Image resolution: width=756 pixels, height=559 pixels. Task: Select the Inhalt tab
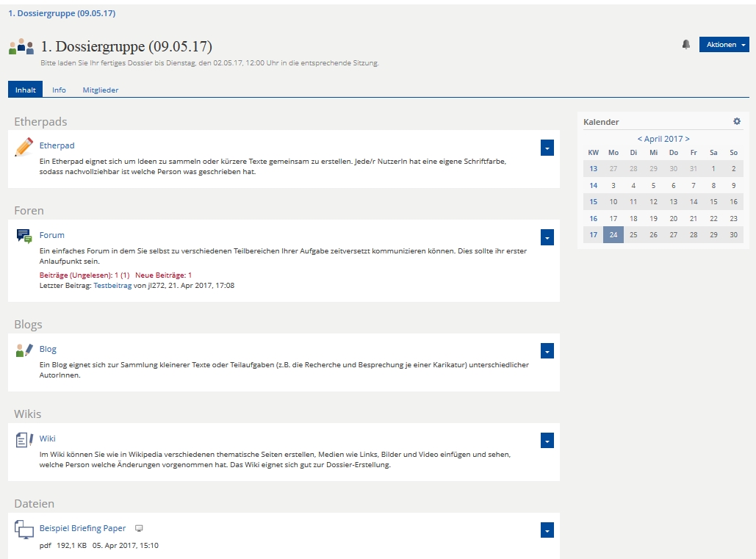click(26, 90)
